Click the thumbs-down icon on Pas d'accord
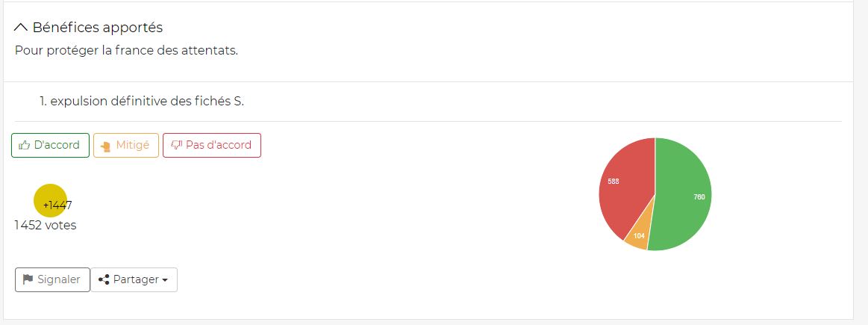Screen dimensions: 868x325 pos(176,146)
